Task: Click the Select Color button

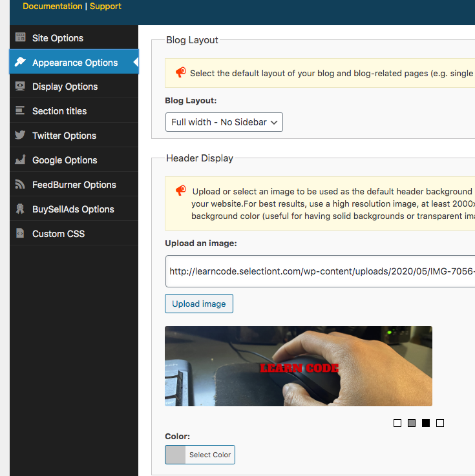Action: tap(200, 455)
